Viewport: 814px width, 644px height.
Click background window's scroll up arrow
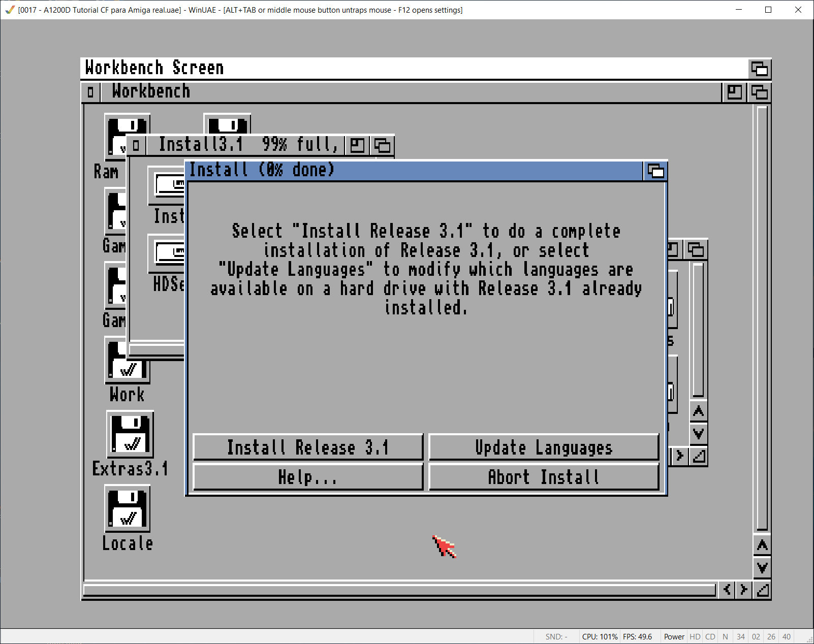tap(699, 411)
